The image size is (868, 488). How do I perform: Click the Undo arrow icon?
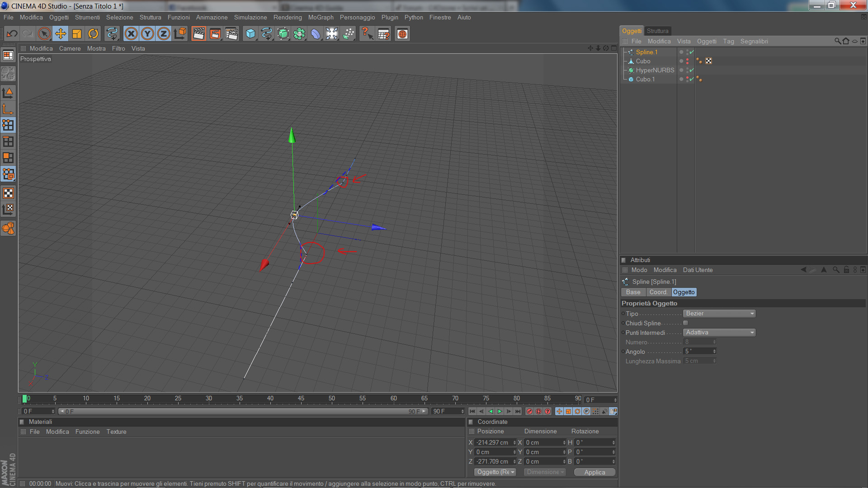12,34
